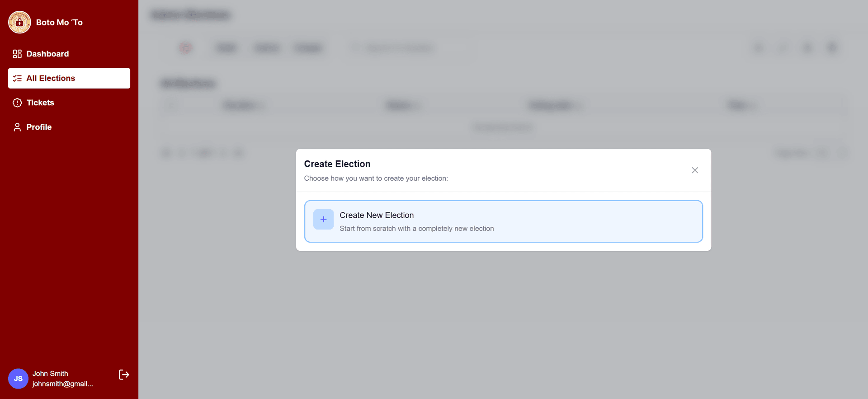Click the johnsmith@gmail email text
This screenshot has width=868, height=399.
click(62, 384)
